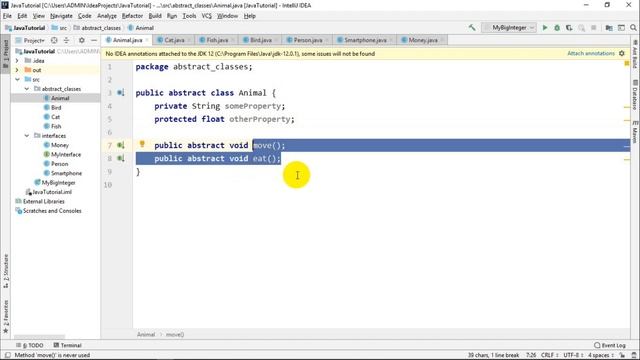The width and height of the screenshot is (640, 360).
Task: Click line:column 7:26 indicator in status bar
Action: [531, 355]
